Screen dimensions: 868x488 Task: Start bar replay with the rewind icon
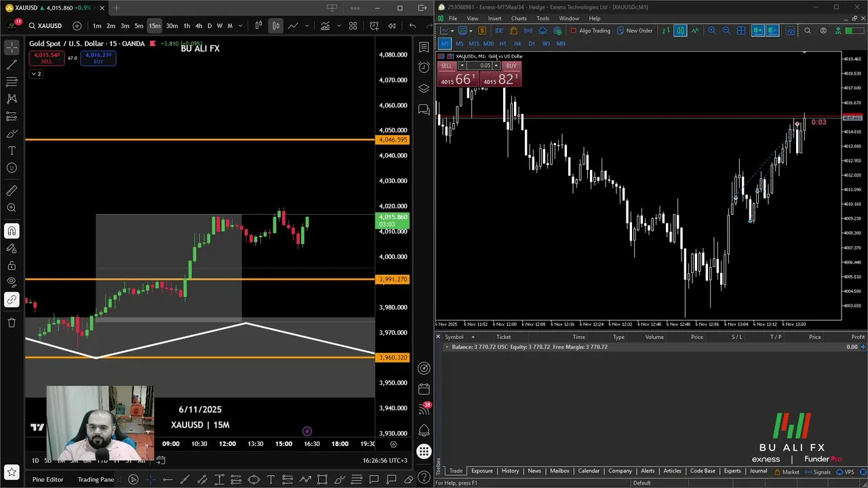point(392,26)
